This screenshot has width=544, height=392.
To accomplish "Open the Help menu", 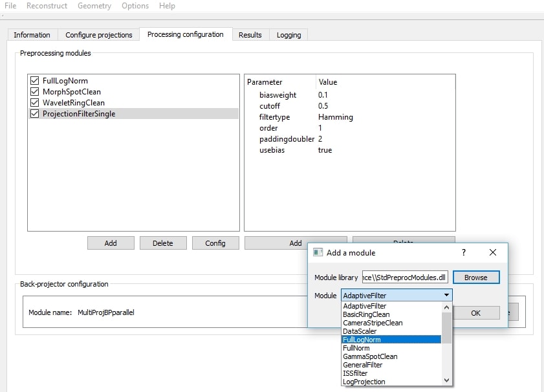I will coord(167,6).
